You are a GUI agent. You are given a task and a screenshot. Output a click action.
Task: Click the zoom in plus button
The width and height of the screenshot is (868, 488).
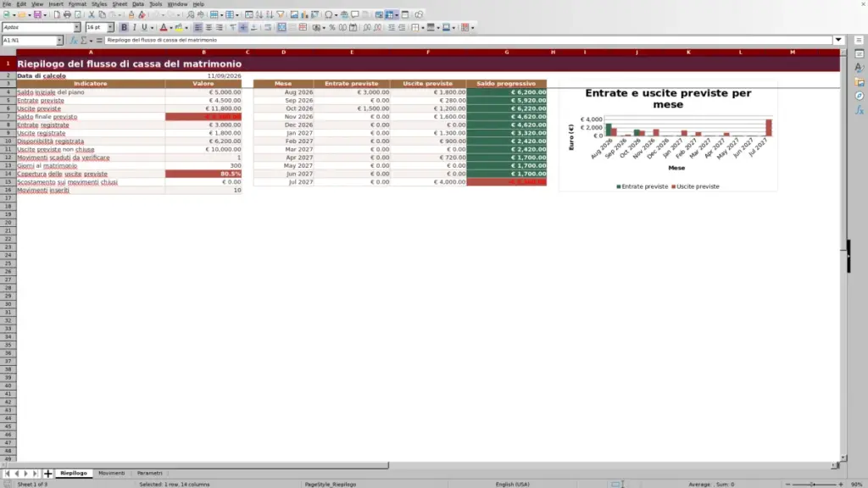click(840, 484)
